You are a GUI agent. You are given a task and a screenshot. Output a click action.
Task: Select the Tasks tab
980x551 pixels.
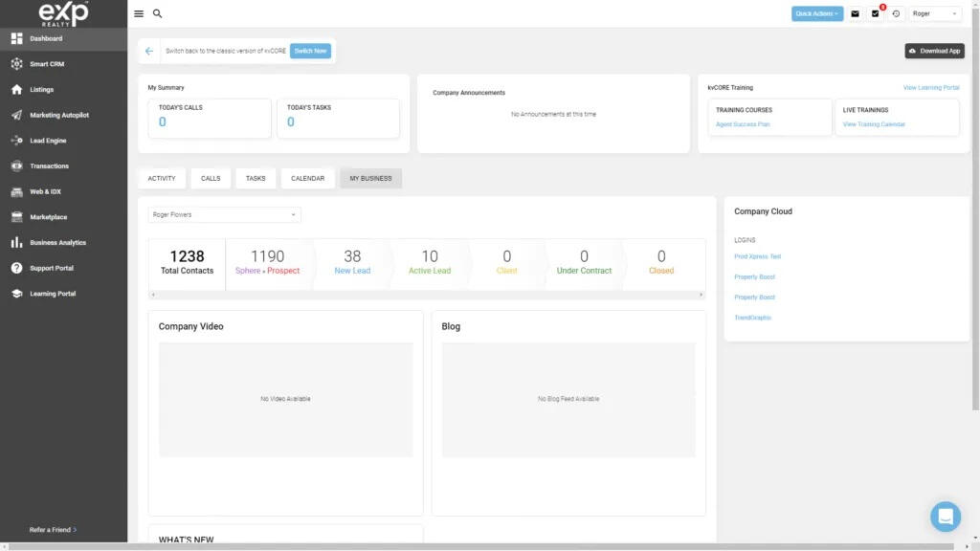[x=256, y=179]
